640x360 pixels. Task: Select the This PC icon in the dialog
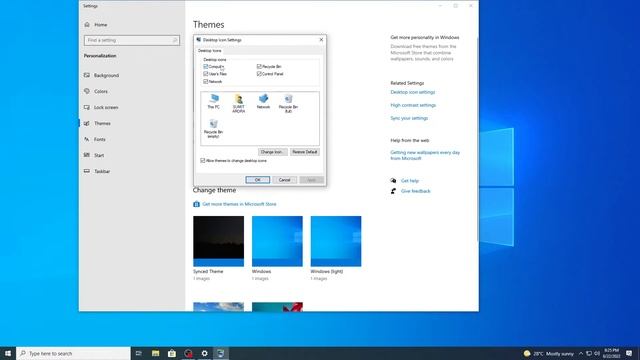point(213,101)
